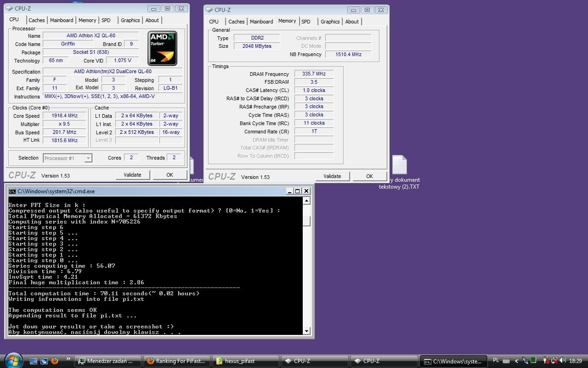The image size is (588, 368).
Task: Click the Switch Between Windows quick launch icon
Action: (44, 361)
